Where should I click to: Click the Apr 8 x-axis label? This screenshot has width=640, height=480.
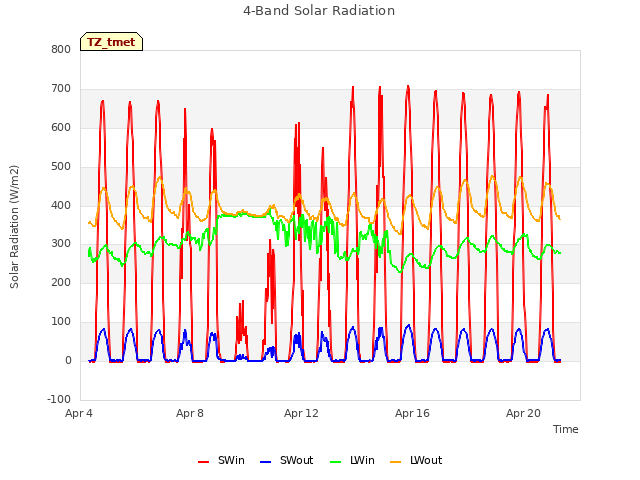(x=190, y=413)
